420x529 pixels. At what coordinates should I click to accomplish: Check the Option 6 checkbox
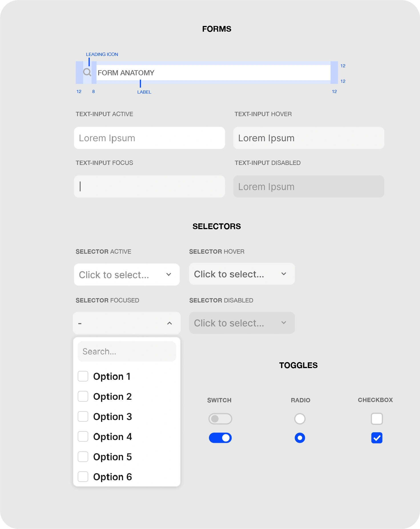pyautogui.click(x=83, y=477)
